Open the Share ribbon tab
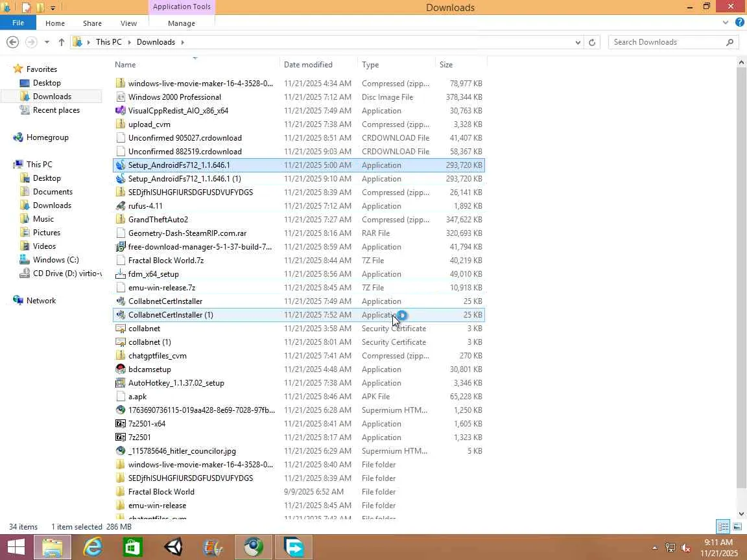The image size is (747, 560). coord(92,23)
